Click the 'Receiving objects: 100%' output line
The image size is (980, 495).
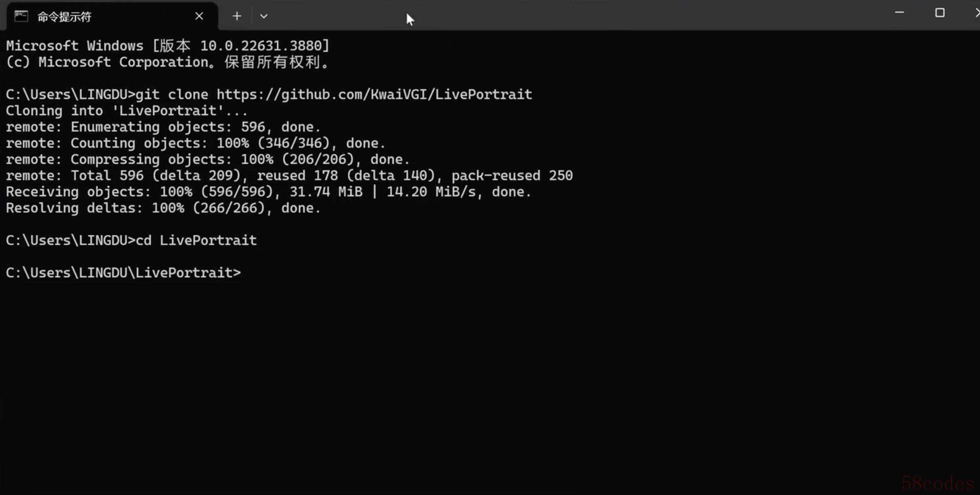point(268,192)
